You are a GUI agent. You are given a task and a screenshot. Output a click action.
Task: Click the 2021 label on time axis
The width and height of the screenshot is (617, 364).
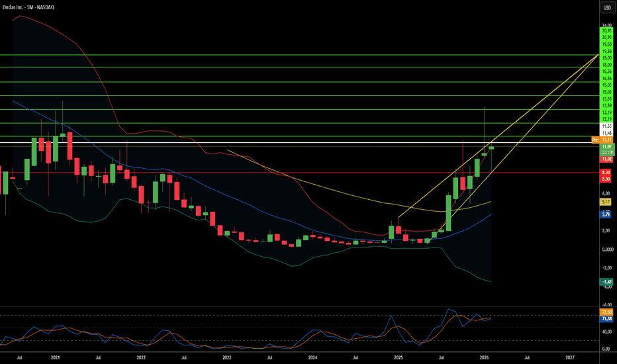point(56,357)
